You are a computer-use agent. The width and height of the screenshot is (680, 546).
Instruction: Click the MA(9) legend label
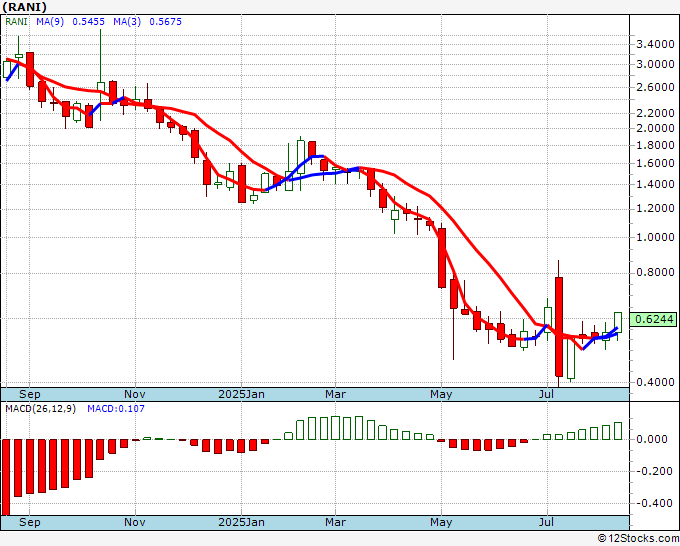[50, 22]
